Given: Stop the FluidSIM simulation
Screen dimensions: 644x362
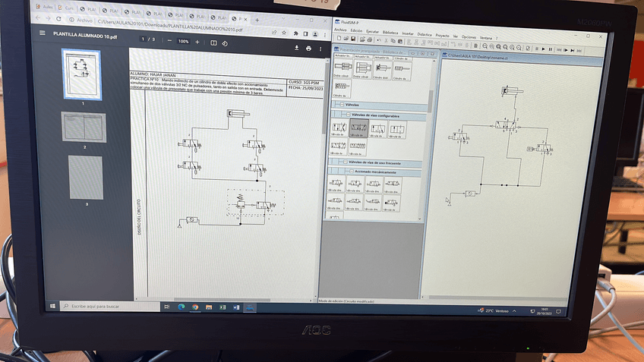Looking at the screenshot, I should pos(536,50).
